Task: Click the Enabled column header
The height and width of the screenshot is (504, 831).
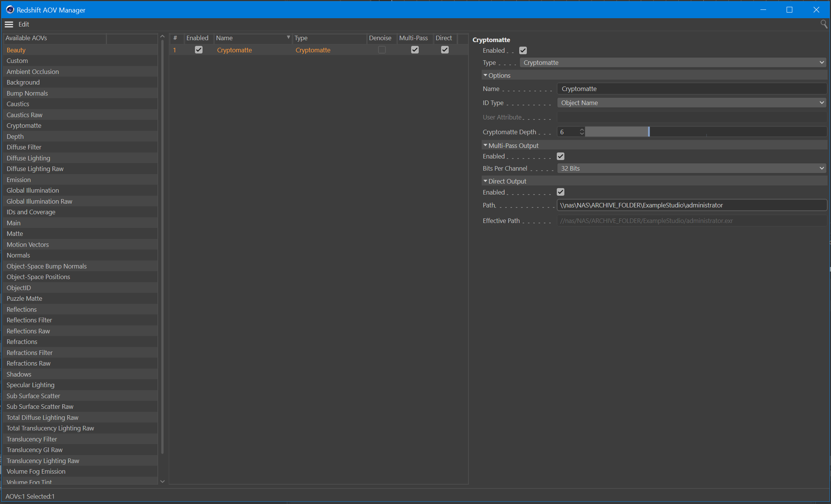Action: click(x=198, y=38)
